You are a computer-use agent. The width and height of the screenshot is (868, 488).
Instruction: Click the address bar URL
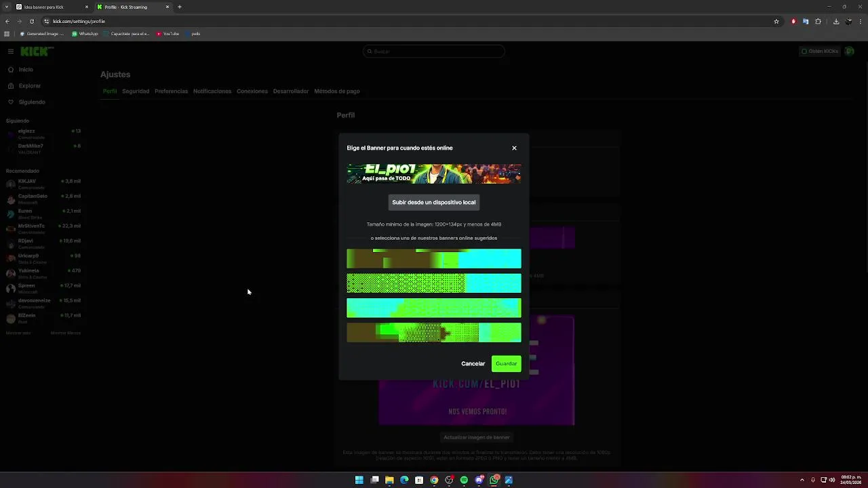pyautogui.click(x=79, y=21)
